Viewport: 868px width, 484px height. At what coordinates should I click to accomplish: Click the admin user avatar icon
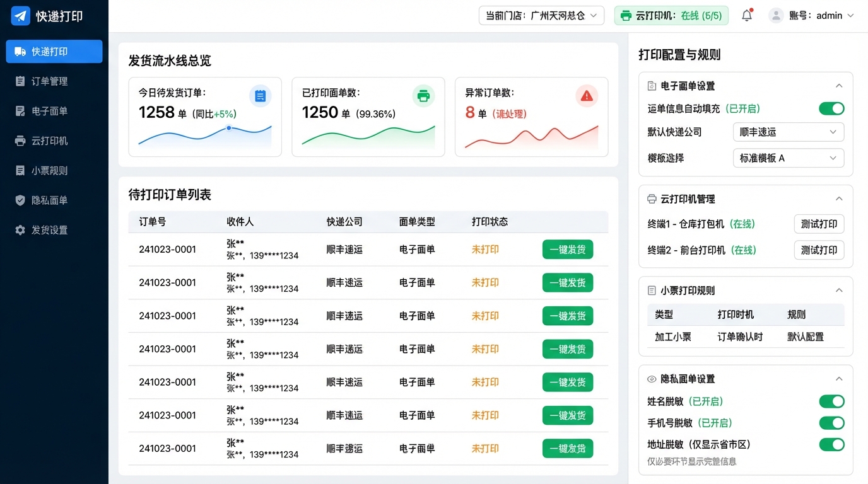click(x=776, y=16)
